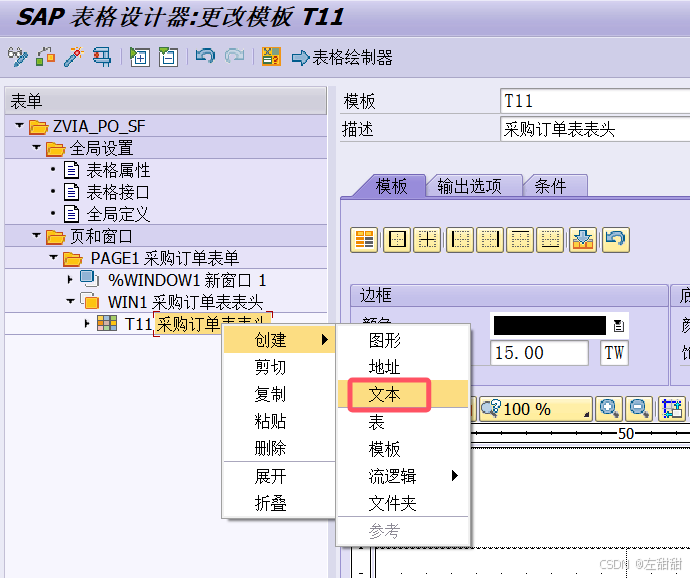The width and height of the screenshot is (690, 578).
Task: Click the zoom in magnifier icon
Action: click(609, 409)
